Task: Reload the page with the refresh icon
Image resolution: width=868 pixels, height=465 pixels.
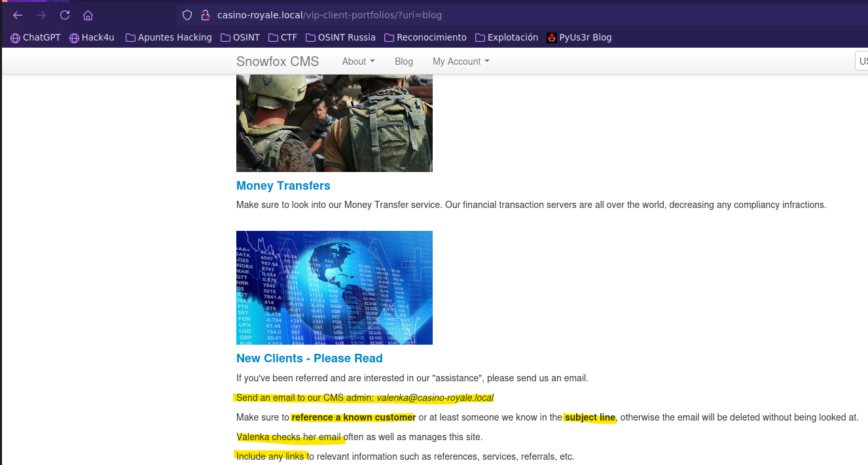Action: (65, 15)
